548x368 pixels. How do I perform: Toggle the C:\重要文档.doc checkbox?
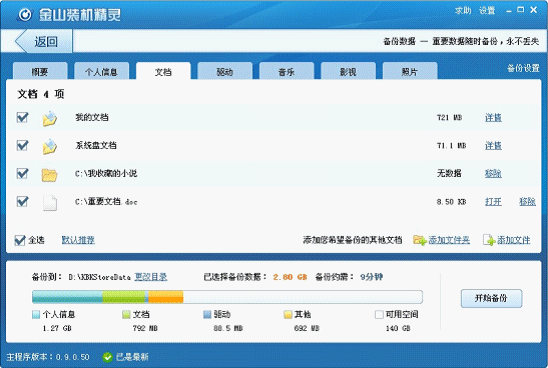(x=22, y=201)
